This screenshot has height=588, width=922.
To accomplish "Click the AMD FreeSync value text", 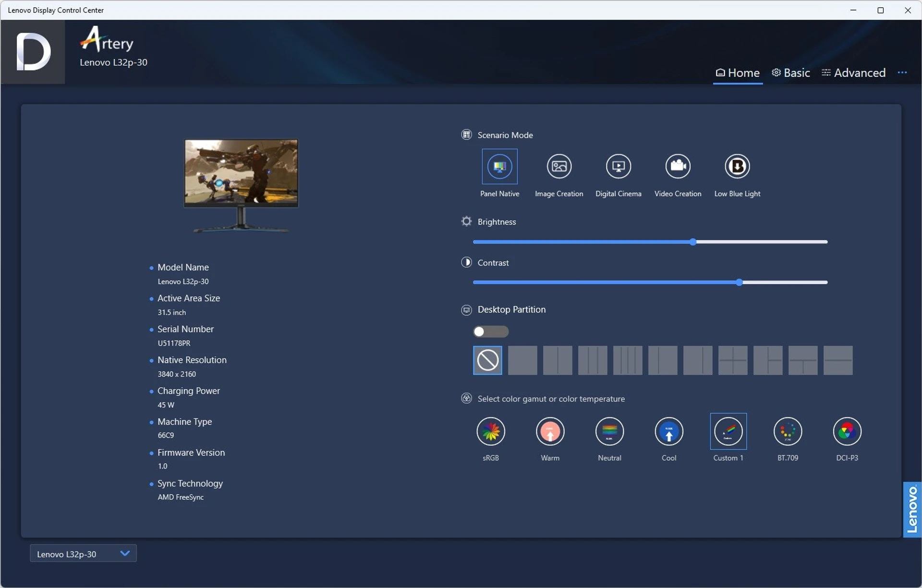I will pyautogui.click(x=181, y=497).
